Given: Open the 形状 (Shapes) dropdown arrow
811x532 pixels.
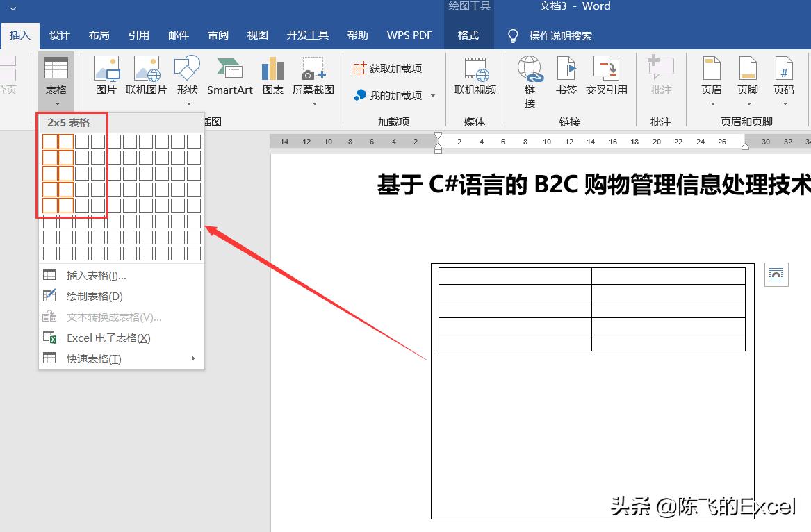Looking at the screenshot, I should tap(187, 103).
